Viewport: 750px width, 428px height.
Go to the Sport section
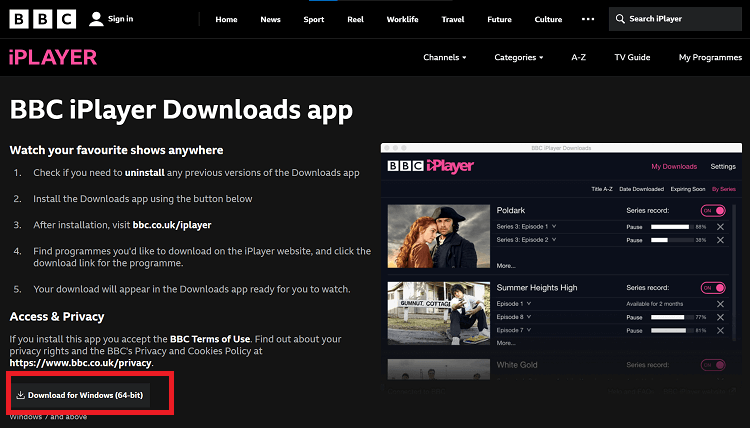(x=314, y=20)
